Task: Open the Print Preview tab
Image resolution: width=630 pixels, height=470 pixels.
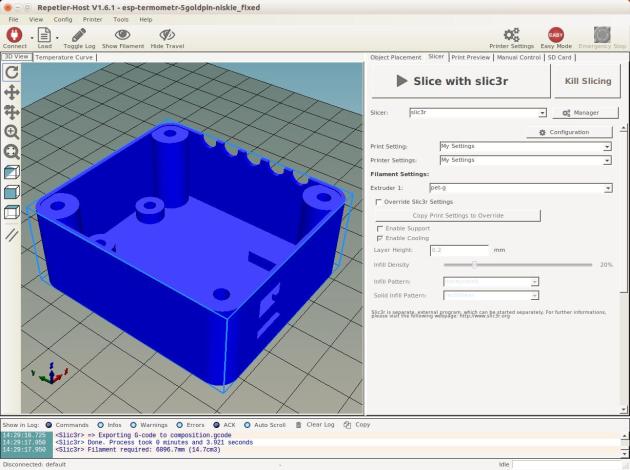Action: (470, 57)
